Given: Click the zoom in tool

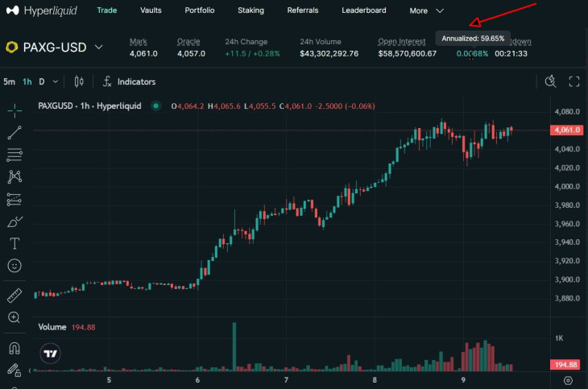Looking at the screenshot, I should (x=14, y=317).
